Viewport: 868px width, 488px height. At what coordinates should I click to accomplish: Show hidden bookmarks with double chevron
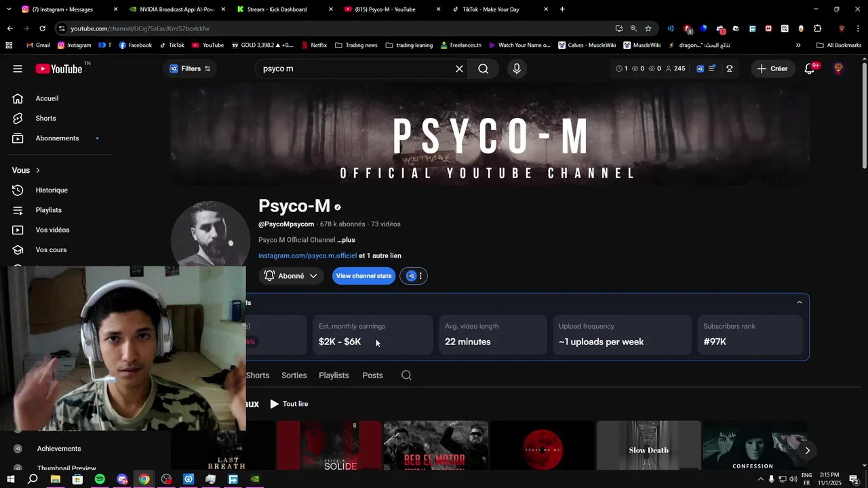click(x=798, y=45)
